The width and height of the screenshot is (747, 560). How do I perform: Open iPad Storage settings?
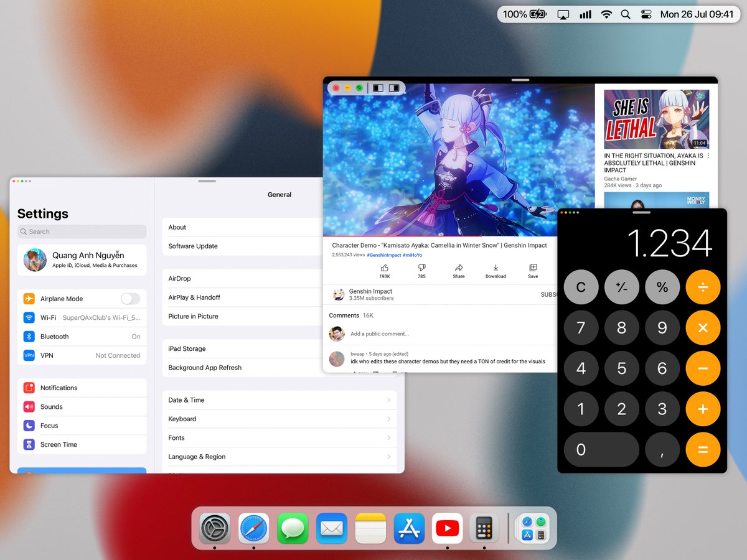(x=243, y=348)
